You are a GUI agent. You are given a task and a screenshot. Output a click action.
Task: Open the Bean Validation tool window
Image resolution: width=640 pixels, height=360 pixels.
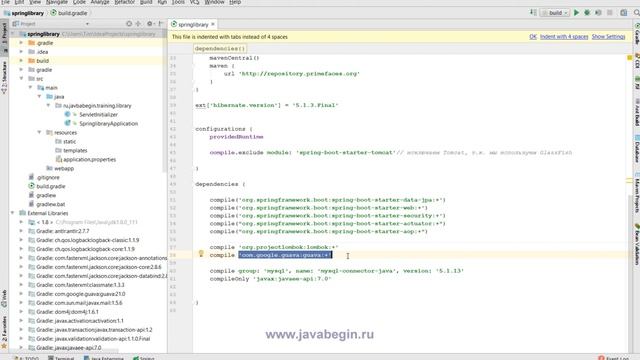coord(636,244)
